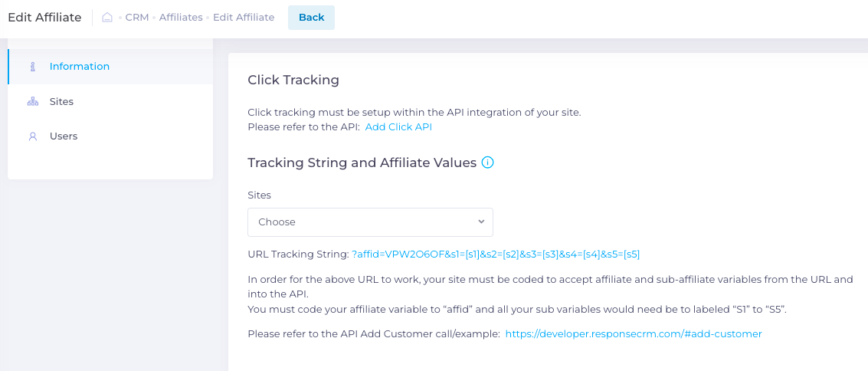Image resolution: width=868 pixels, height=371 pixels.
Task: Click the Information sidebar icon
Action: pos(33,67)
